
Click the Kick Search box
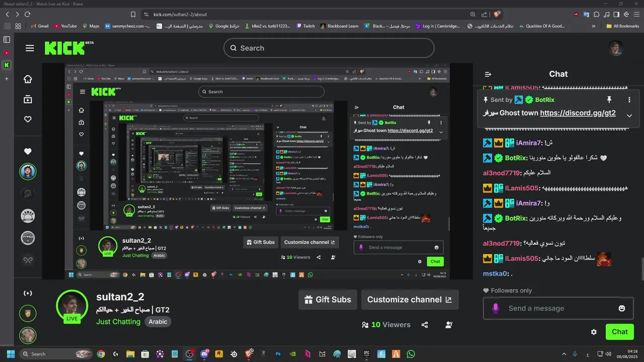click(x=329, y=48)
